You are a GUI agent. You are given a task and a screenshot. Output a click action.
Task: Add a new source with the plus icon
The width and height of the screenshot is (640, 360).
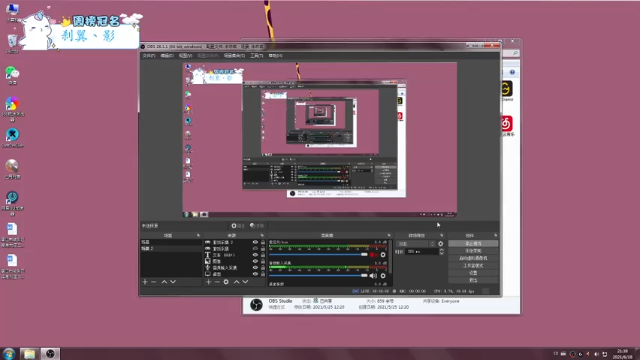pyautogui.click(x=209, y=282)
